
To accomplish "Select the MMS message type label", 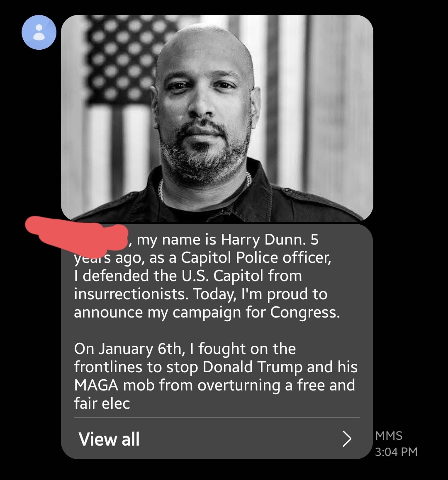I will 389,436.
